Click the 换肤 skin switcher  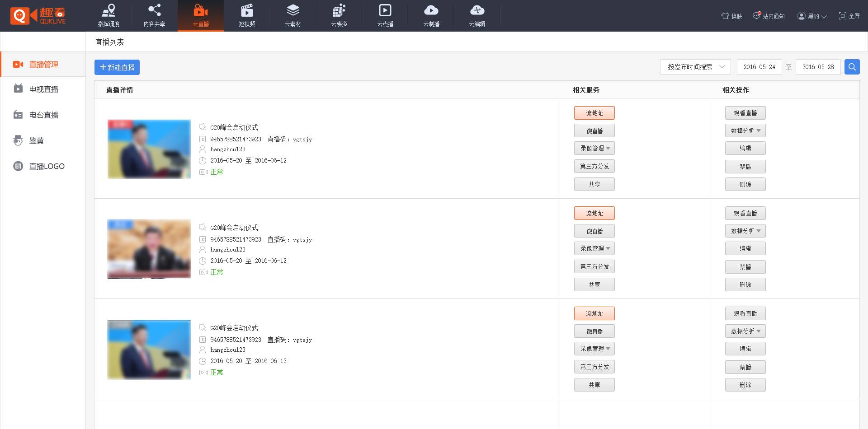tap(731, 16)
